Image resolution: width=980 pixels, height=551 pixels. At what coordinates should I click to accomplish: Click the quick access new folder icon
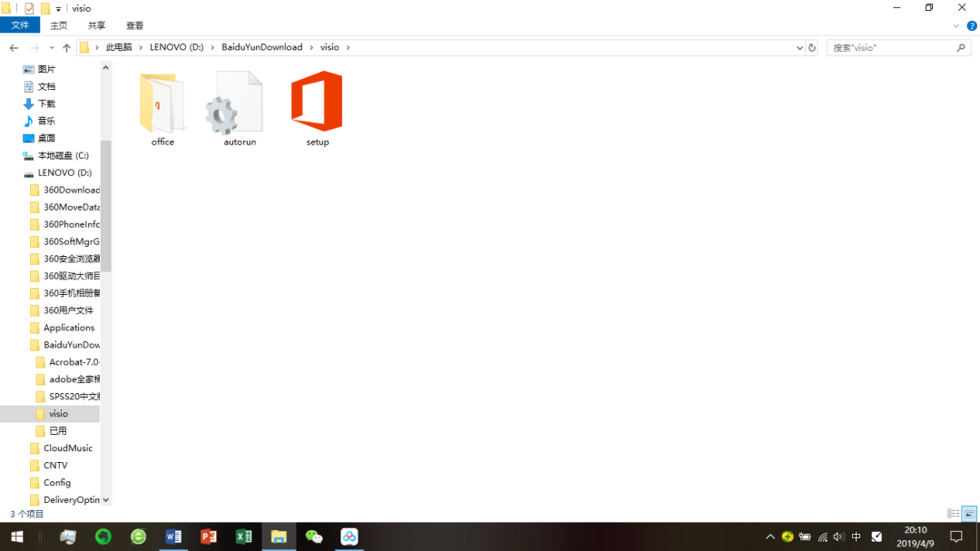(x=45, y=8)
